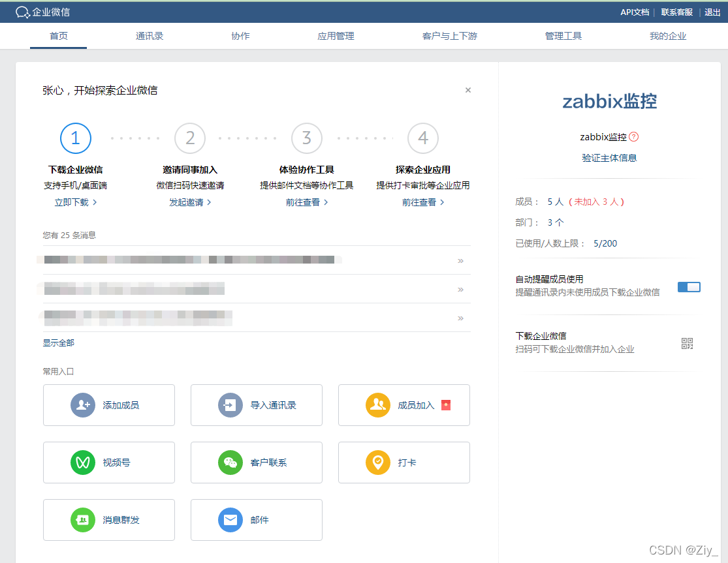Click the zabbix监控 enterprise title
The image size is (728, 563).
[x=609, y=101]
